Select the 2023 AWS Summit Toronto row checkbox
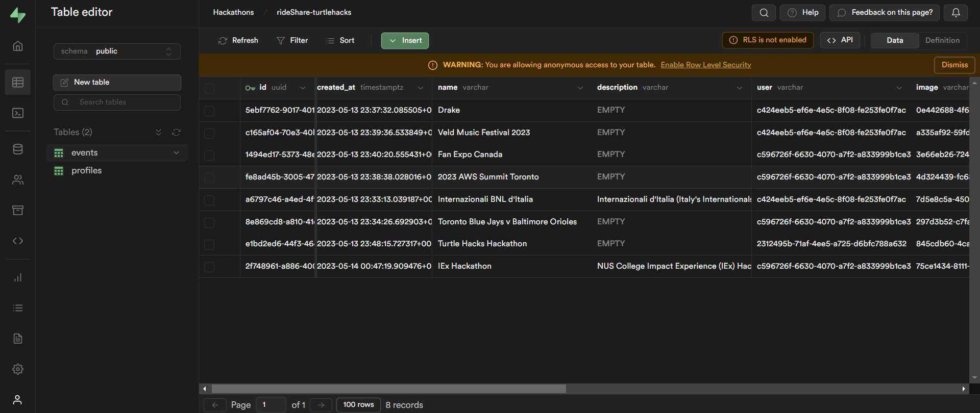Image resolution: width=980 pixels, height=413 pixels. [x=209, y=177]
